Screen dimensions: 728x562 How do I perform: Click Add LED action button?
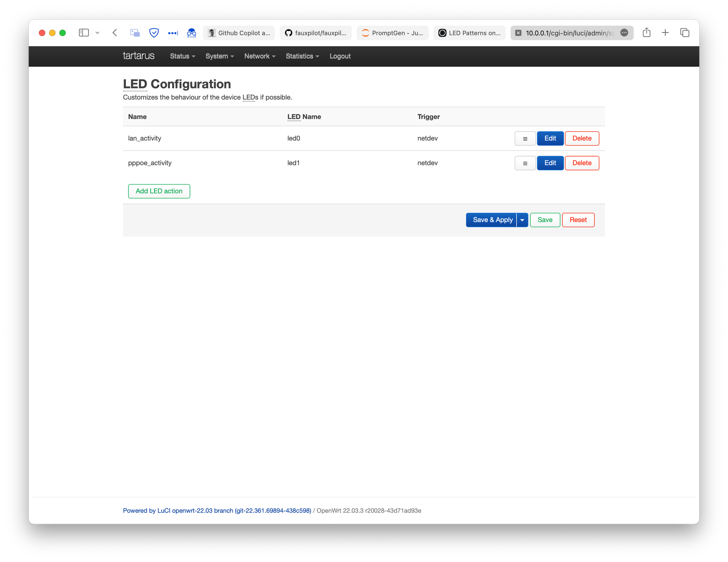tap(159, 191)
